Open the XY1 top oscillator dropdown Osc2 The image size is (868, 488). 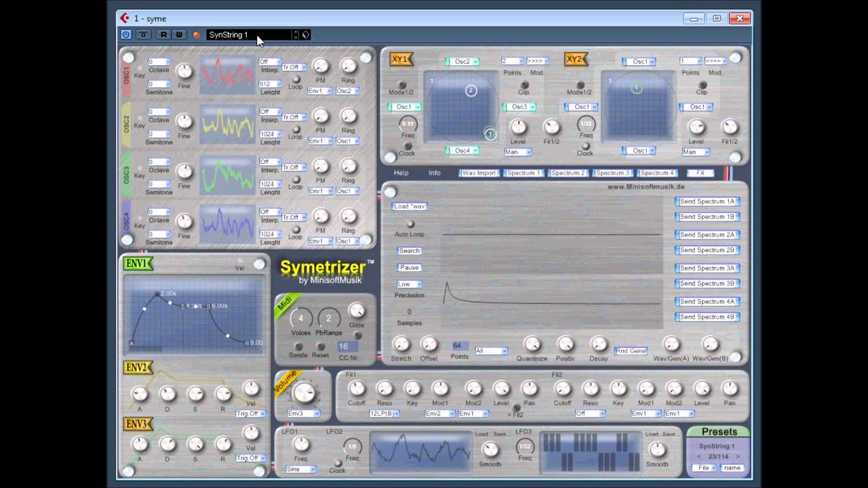pyautogui.click(x=462, y=62)
